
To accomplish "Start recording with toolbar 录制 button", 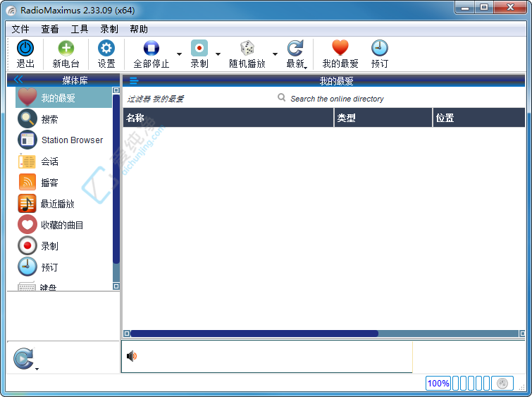I will [199, 54].
